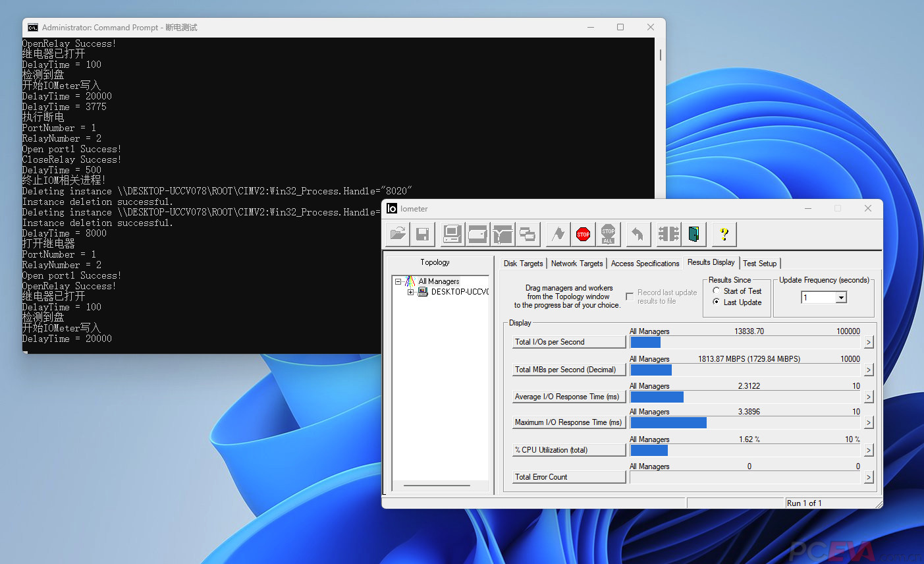Click the red Stop test icon
Screen dimensions: 924x564
(583, 234)
